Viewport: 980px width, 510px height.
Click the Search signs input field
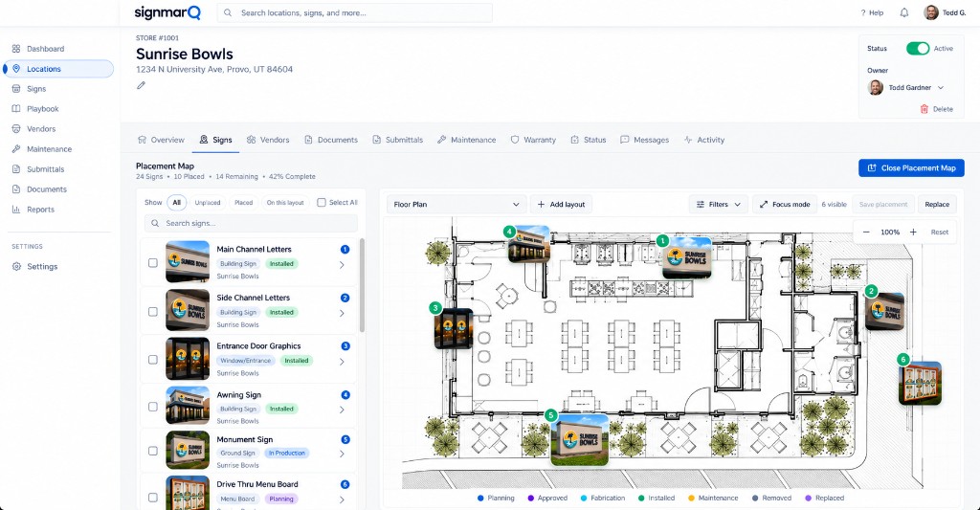click(x=252, y=223)
